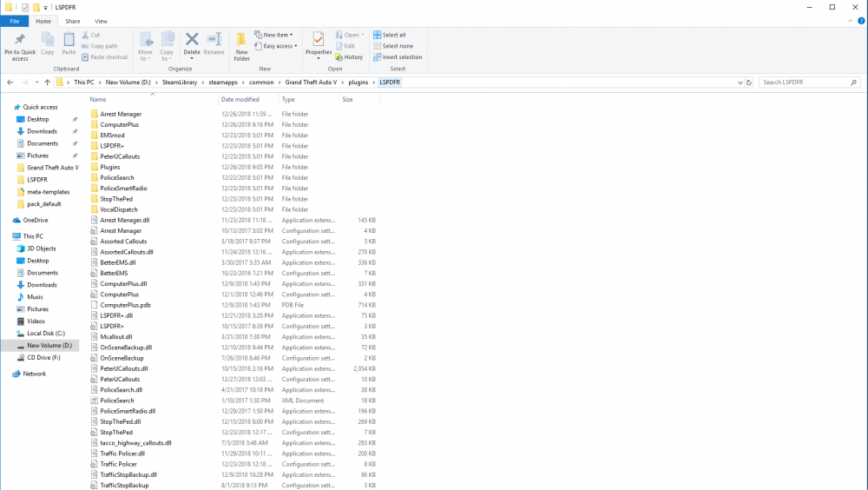Switch to the Share ribbon tab
Viewport: 868px width, 490px height.
pos(73,21)
